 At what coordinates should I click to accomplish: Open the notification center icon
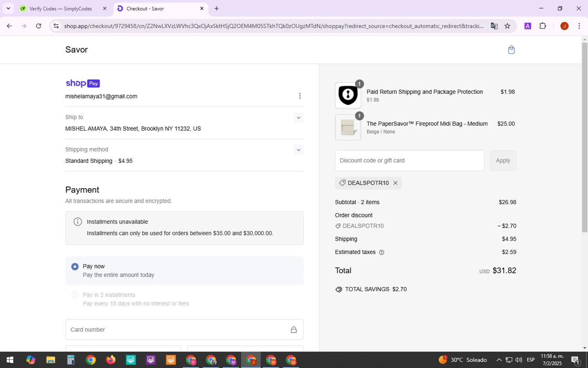coord(575,360)
